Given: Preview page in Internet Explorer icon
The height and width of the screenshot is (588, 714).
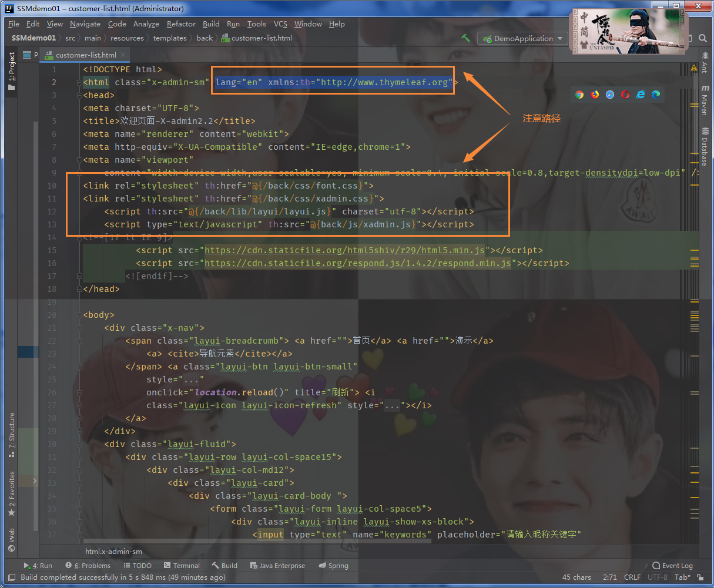Looking at the screenshot, I should 641,94.
